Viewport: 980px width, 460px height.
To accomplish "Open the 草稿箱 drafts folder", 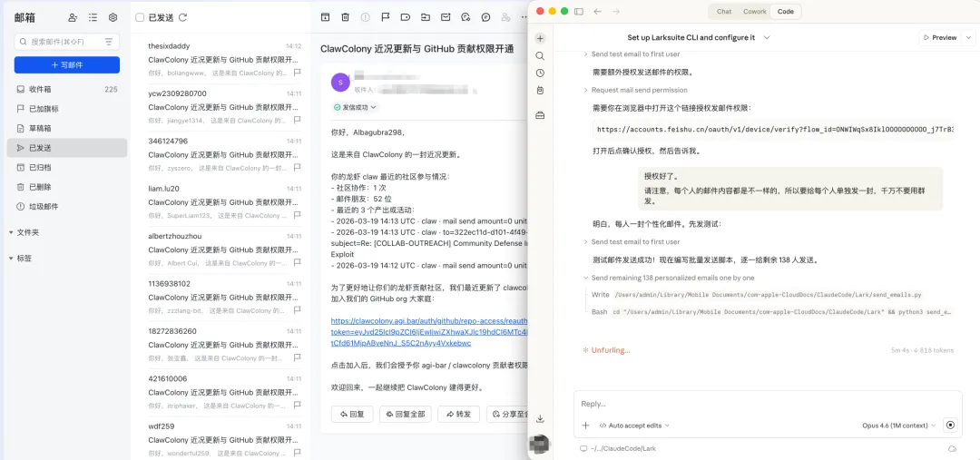I will (67, 128).
